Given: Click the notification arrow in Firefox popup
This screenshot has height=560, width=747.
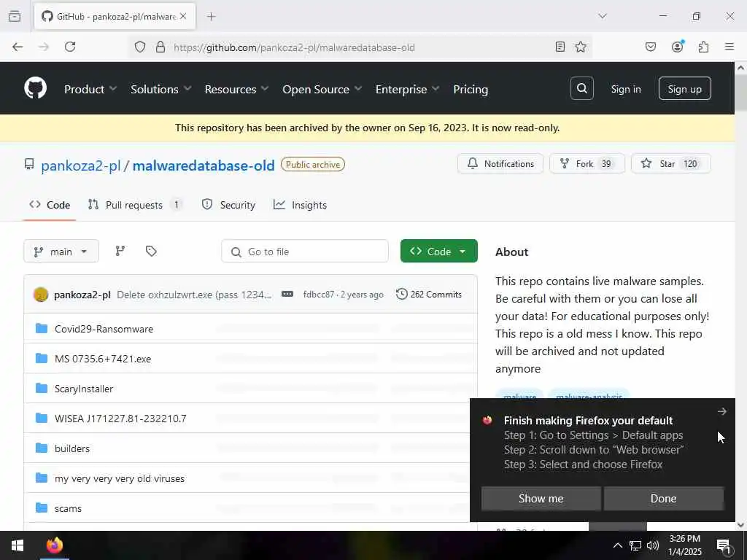Looking at the screenshot, I should [721, 411].
